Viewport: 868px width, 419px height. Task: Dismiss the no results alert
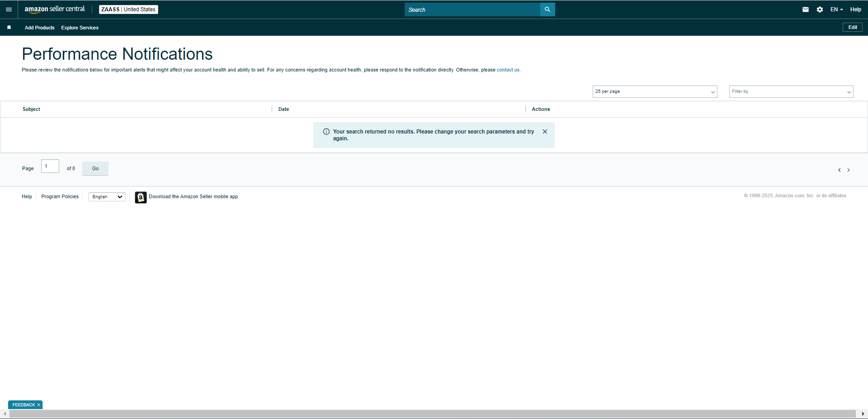tap(545, 132)
